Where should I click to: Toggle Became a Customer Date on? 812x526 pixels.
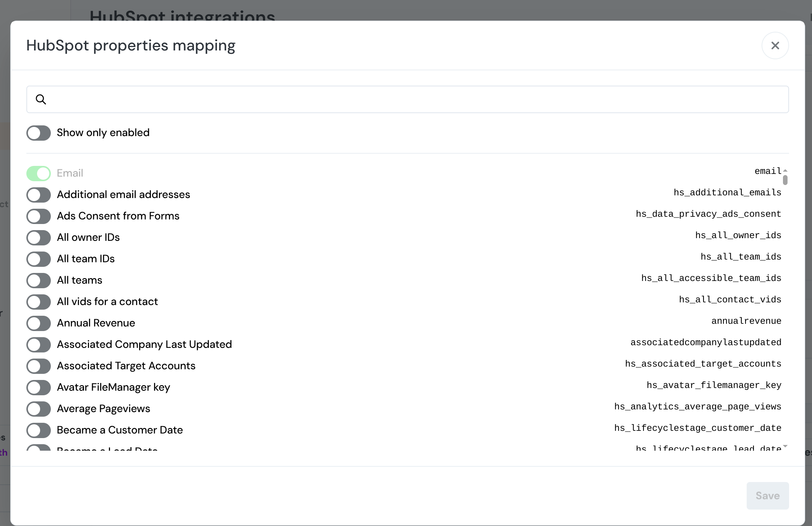(x=39, y=430)
